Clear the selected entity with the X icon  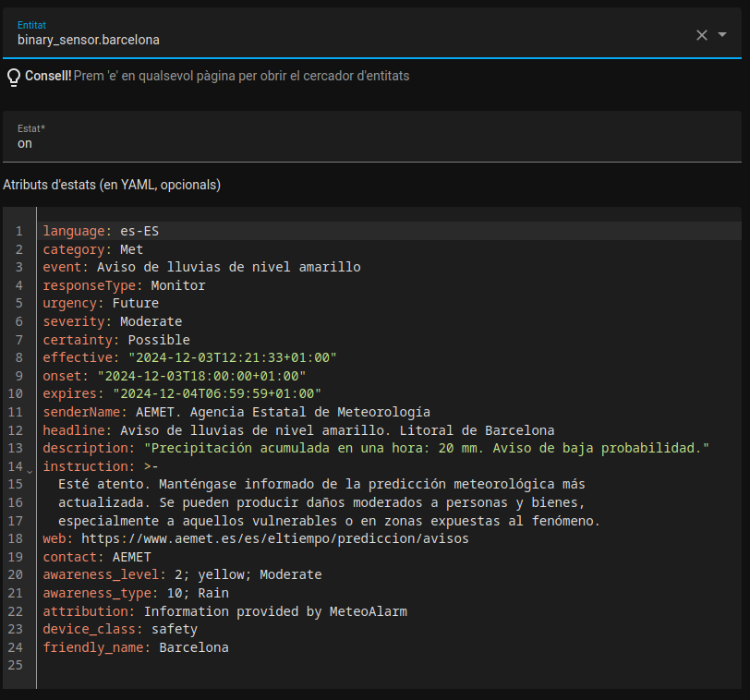[701, 35]
